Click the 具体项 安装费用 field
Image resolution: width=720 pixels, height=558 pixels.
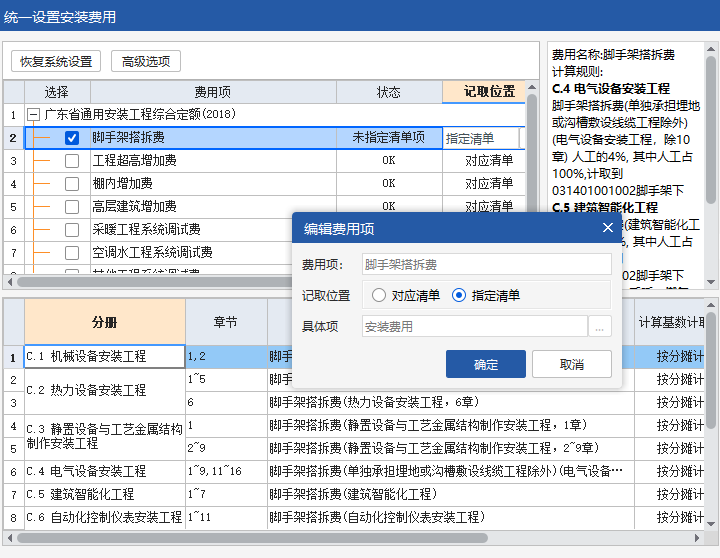475,327
